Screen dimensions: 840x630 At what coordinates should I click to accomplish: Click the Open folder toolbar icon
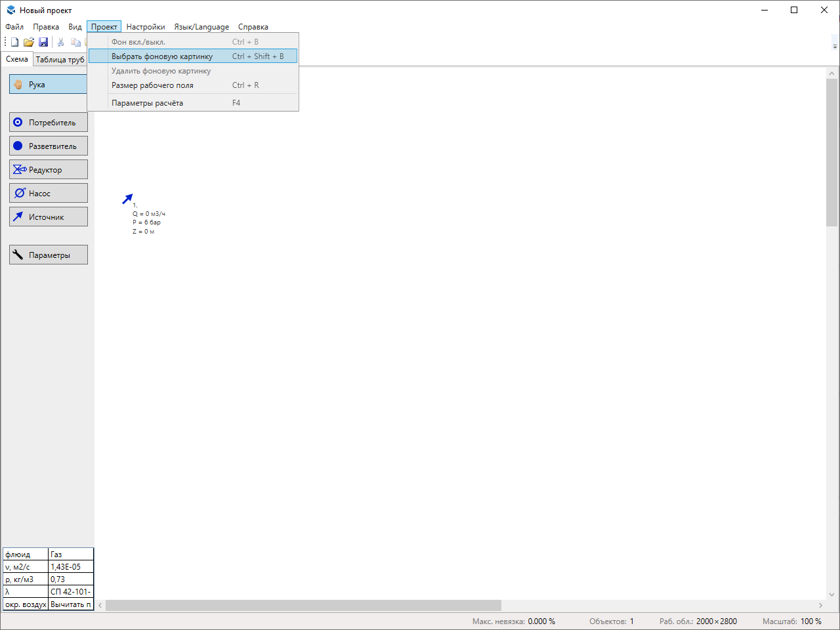point(29,42)
